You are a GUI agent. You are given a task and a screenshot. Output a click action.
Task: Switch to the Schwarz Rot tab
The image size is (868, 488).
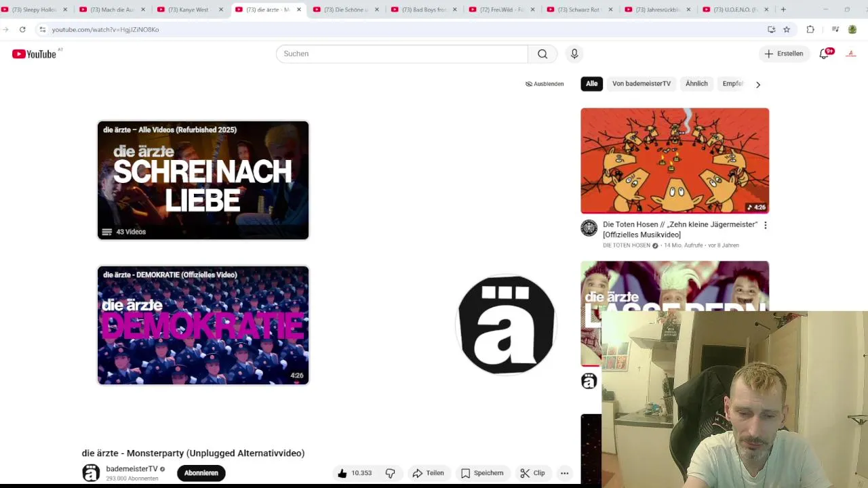[x=580, y=9]
